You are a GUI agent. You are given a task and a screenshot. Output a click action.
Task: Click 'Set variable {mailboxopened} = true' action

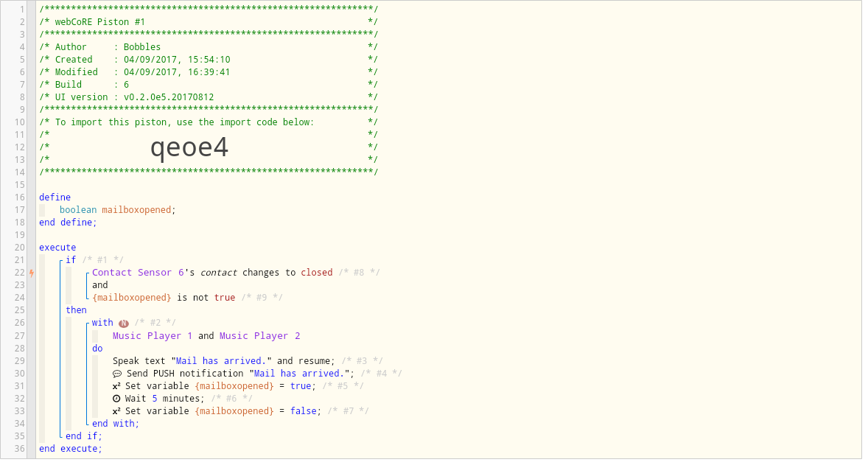[214, 386]
